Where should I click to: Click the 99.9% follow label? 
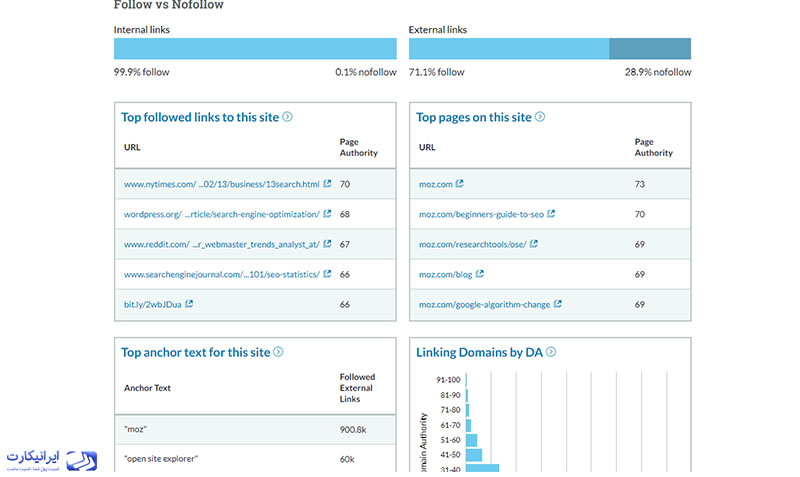[x=141, y=72]
